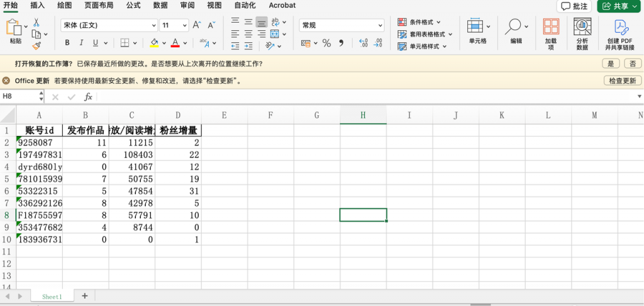Apply the yellow fill color bucket
Screen dimensions: 644x306
[x=154, y=43]
